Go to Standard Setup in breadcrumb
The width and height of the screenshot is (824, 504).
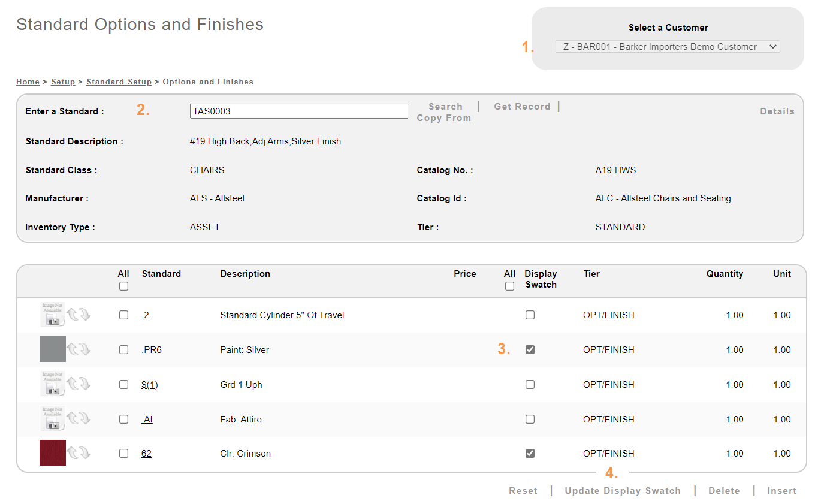[x=119, y=82]
